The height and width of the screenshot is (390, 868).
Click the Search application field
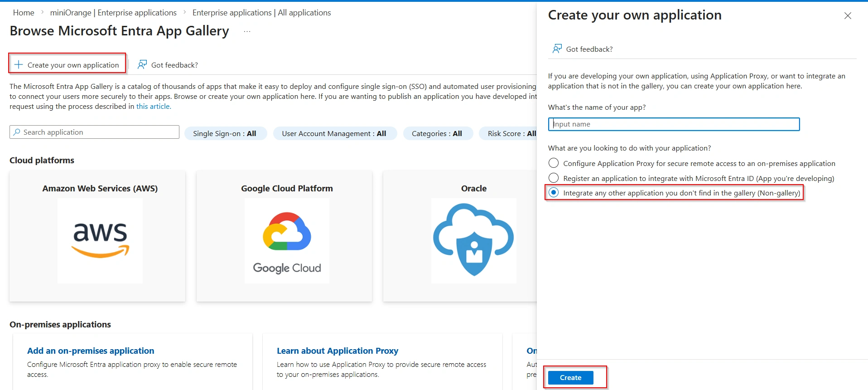[94, 132]
